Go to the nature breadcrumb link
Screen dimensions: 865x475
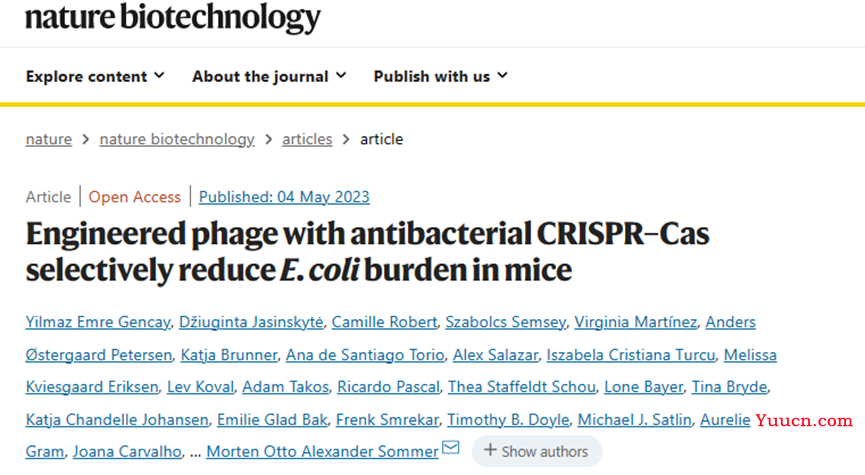coord(49,139)
